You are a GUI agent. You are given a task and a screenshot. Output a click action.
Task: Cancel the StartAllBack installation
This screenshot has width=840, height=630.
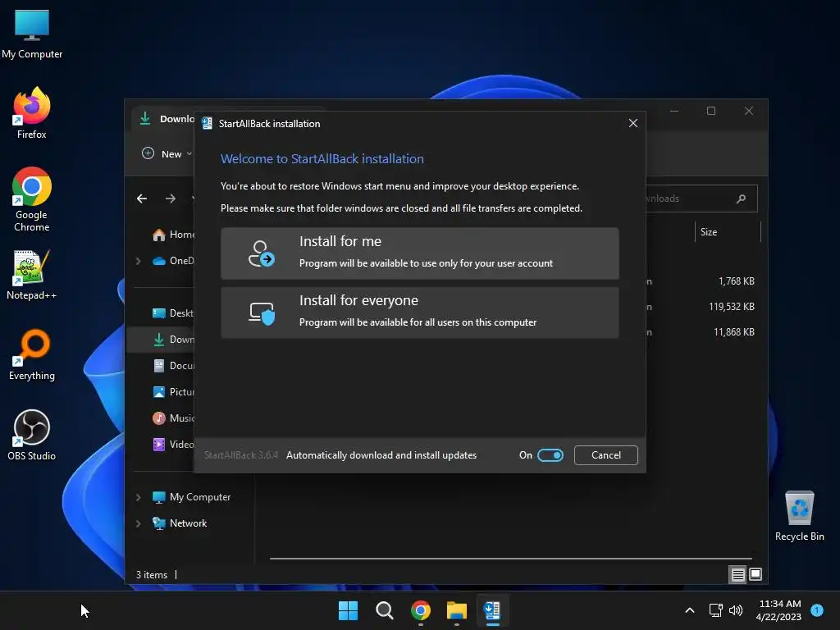[x=606, y=454]
